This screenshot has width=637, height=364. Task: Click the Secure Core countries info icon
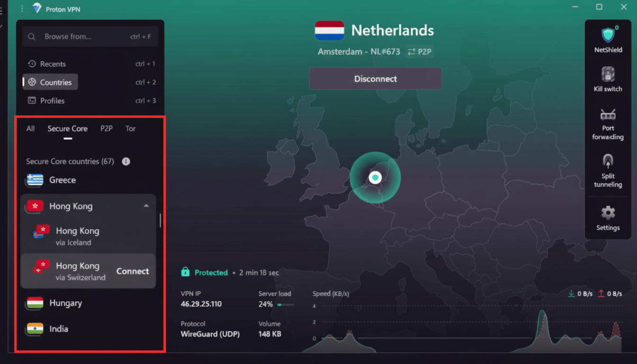point(126,161)
